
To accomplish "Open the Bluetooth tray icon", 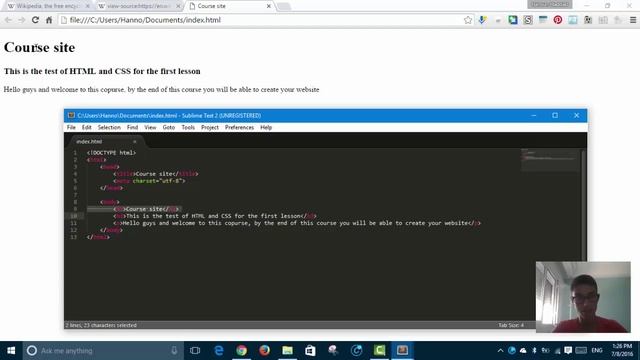I will pos(534,351).
